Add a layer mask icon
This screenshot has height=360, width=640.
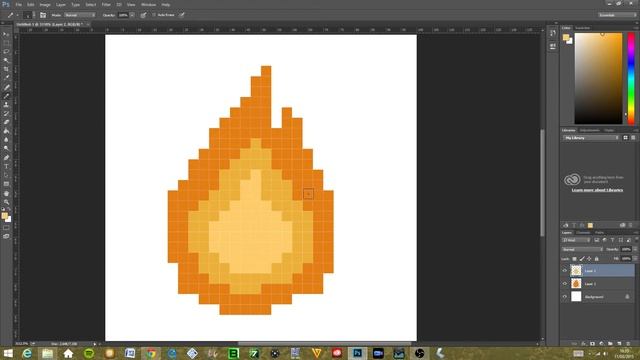tap(592, 344)
